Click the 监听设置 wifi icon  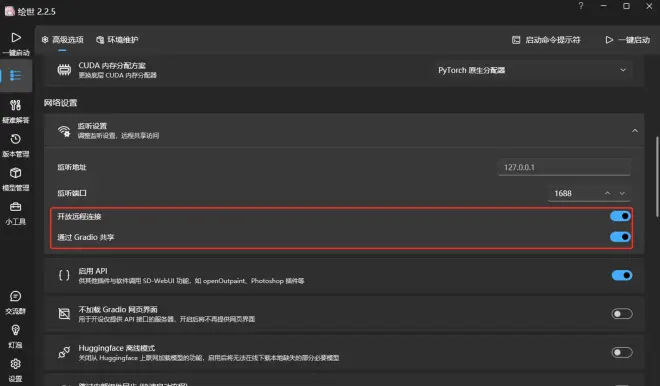(x=64, y=131)
